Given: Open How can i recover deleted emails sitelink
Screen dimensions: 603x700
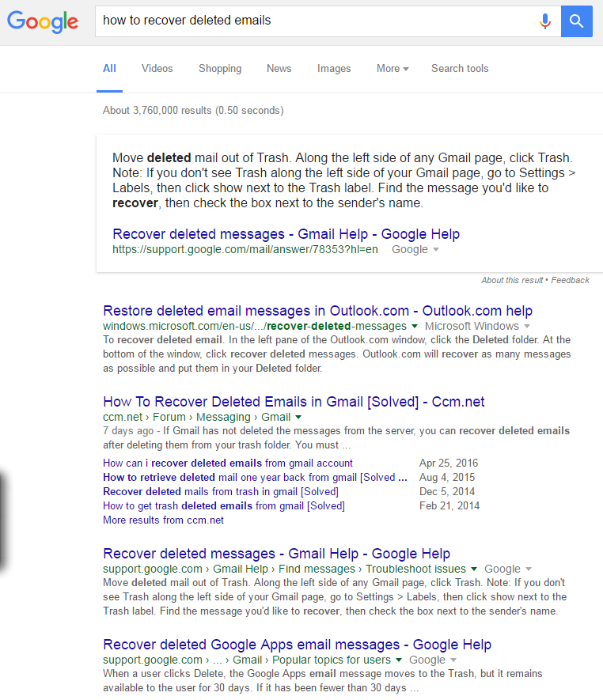Looking at the screenshot, I should click(228, 463).
